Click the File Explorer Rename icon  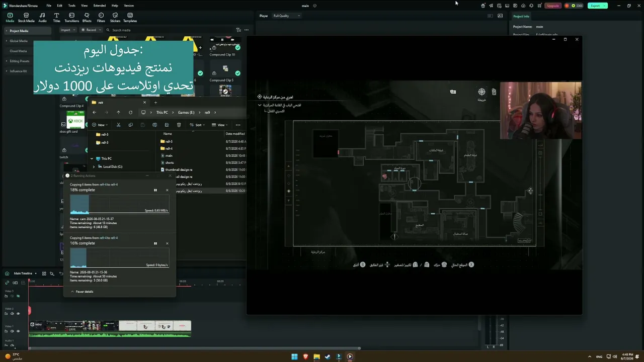tap(154, 125)
